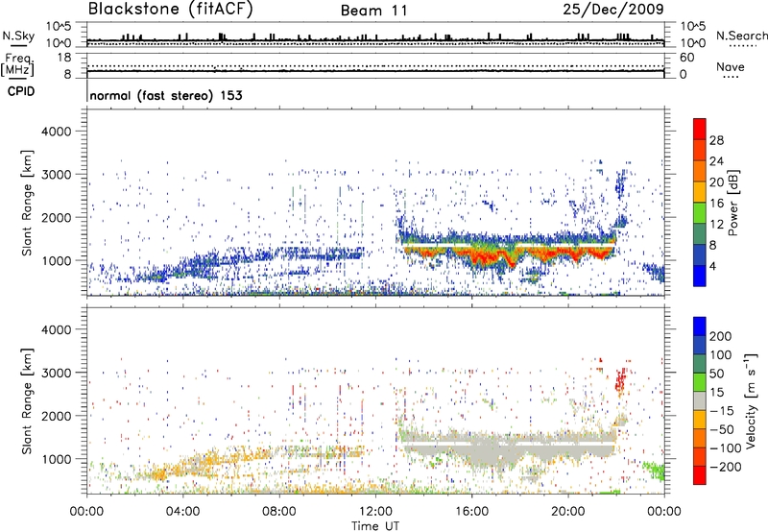The height and width of the screenshot is (532, 768).
Task: Click the 'CPID' label
Action: pos(21,91)
